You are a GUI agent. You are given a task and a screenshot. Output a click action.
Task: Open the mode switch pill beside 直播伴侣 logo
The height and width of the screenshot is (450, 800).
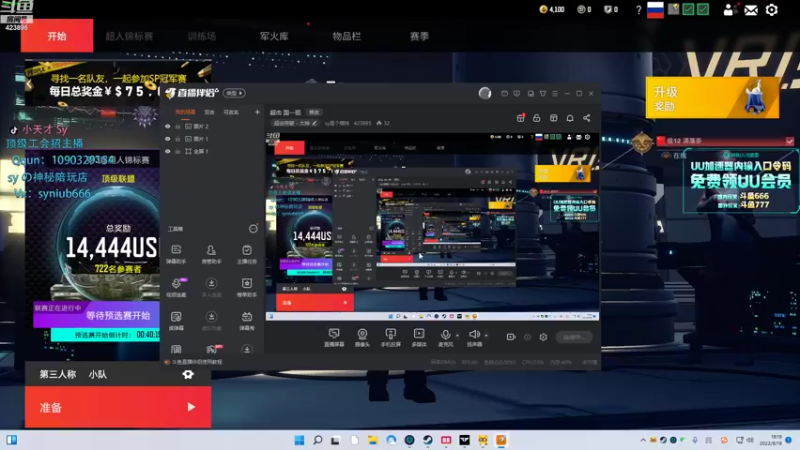(234, 93)
